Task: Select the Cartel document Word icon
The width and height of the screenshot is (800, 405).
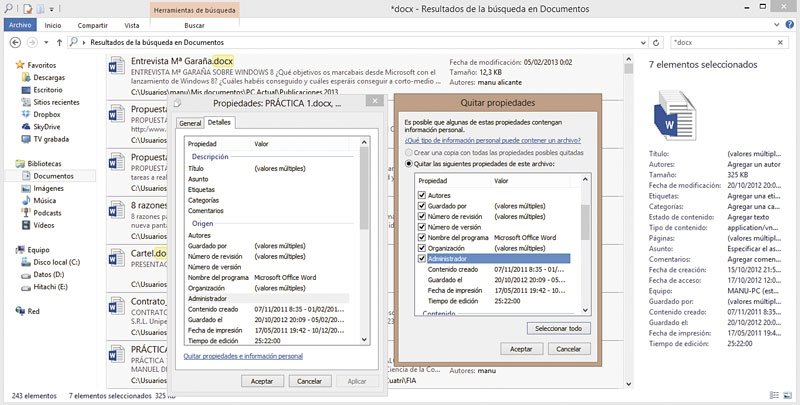Action: tap(117, 258)
